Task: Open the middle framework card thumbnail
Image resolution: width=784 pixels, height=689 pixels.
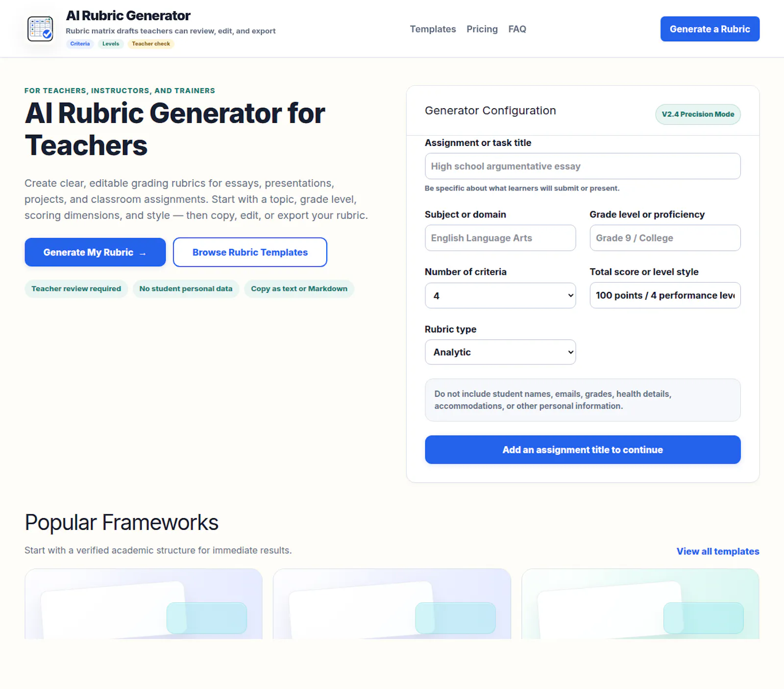Action: (392, 604)
